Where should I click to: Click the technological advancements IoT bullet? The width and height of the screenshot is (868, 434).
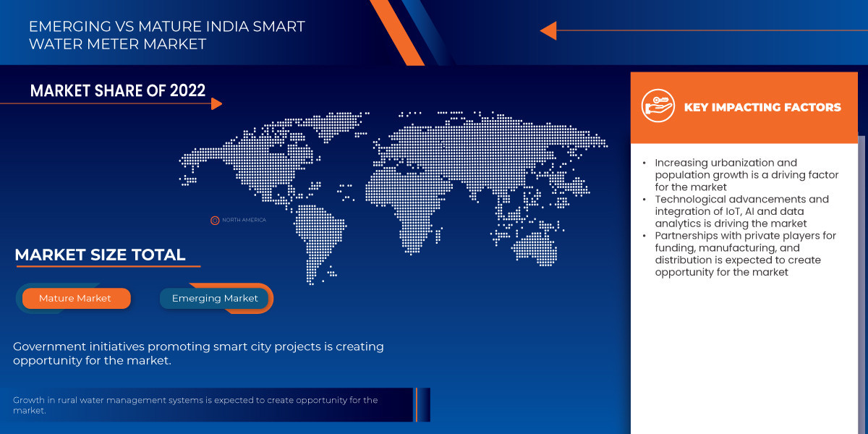click(741, 211)
